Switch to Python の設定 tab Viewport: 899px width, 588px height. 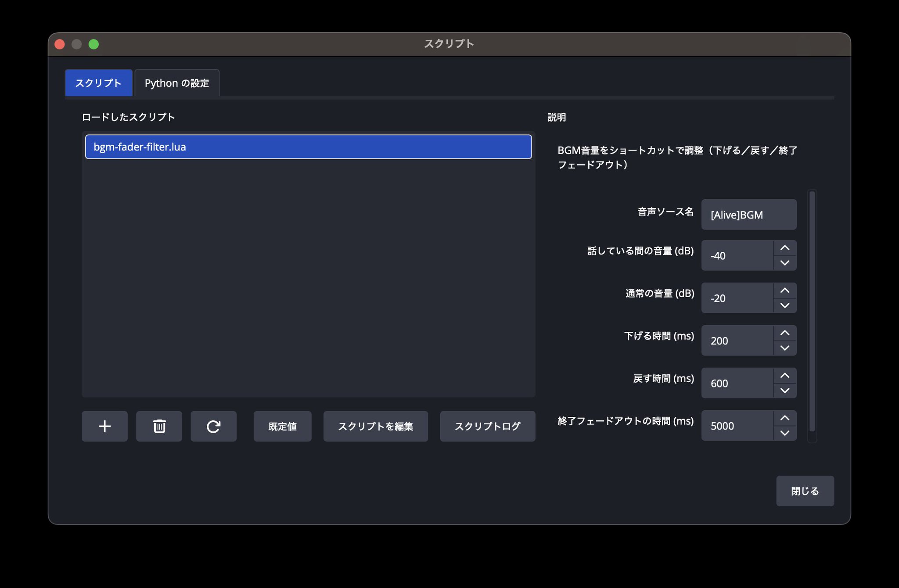177,83
